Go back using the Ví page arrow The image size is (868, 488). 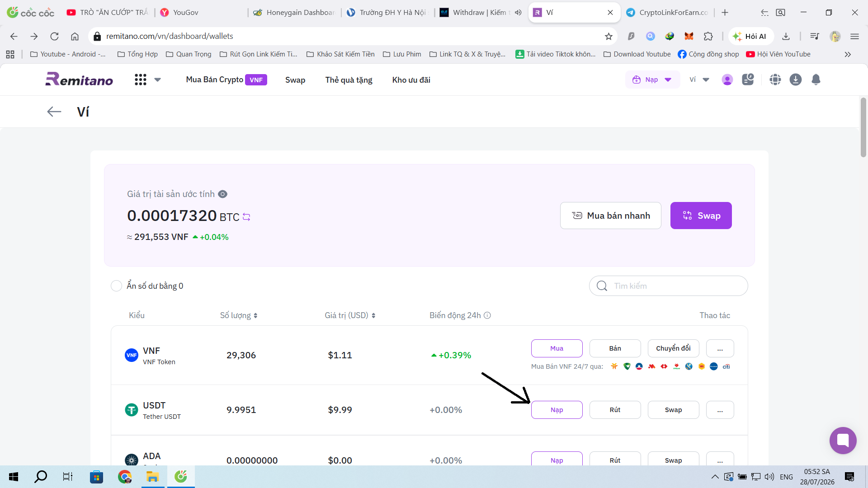[x=54, y=112]
